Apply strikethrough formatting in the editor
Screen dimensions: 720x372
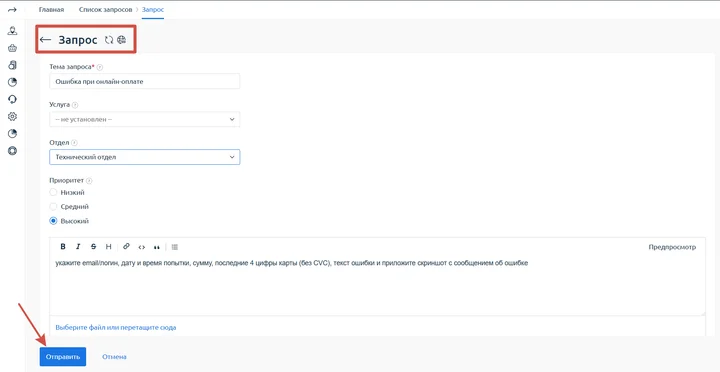point(93,247)
